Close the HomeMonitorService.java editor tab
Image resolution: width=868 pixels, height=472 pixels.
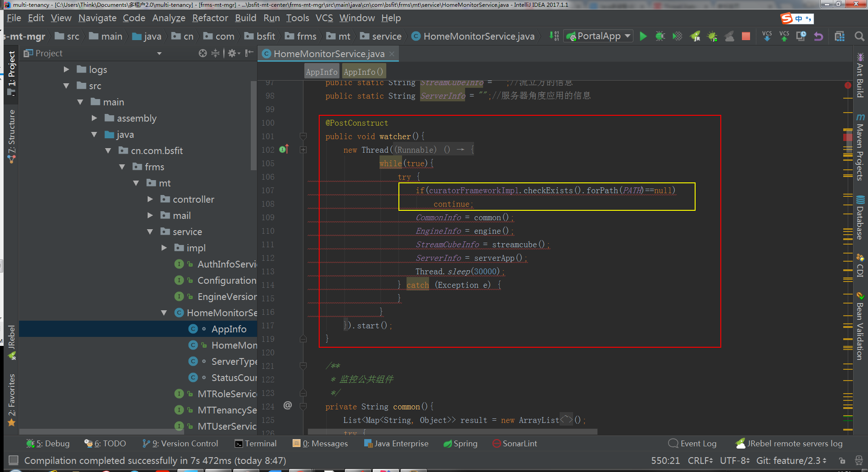coord(392,54)
